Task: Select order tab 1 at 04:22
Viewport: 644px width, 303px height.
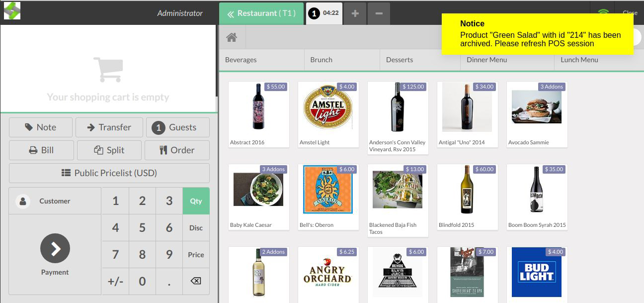Action: pos(324,13)
